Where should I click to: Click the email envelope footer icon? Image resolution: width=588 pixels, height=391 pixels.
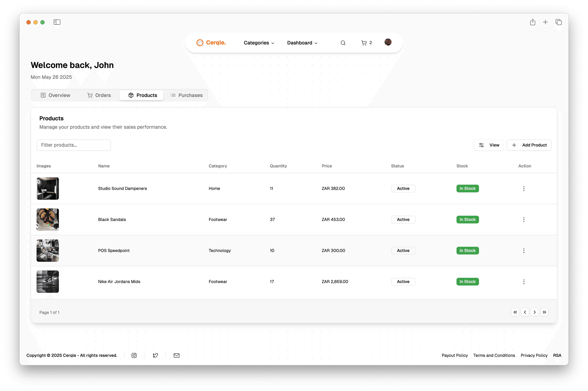[177, 355]
